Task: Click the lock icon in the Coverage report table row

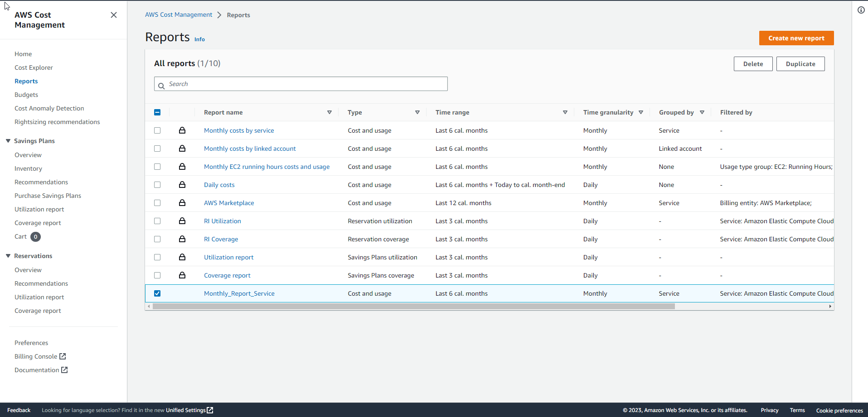Action: pos(182,275)
